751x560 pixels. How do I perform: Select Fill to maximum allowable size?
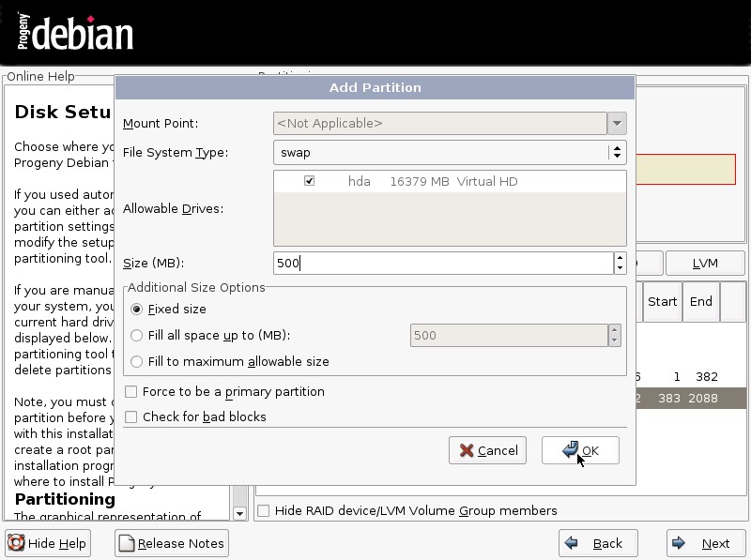click(137, 361)
